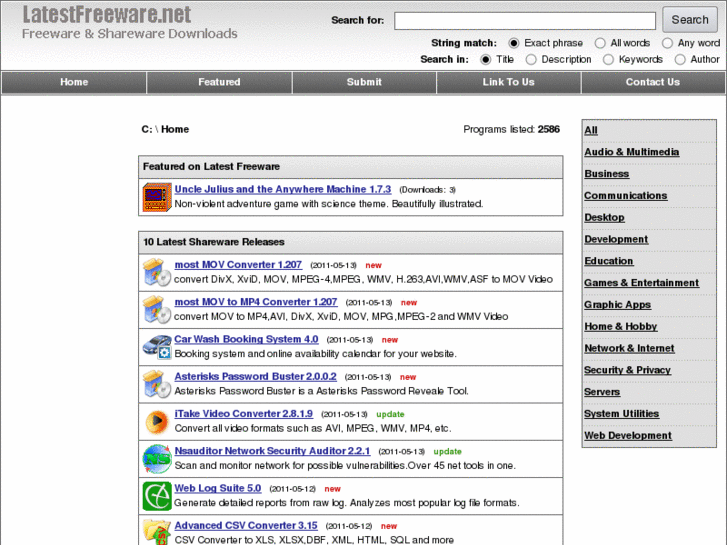Image resolution: width=727 pixels, height=545 pixels.
Task: Browse the Graphic Apps category
Action: [x=617, y=305]
